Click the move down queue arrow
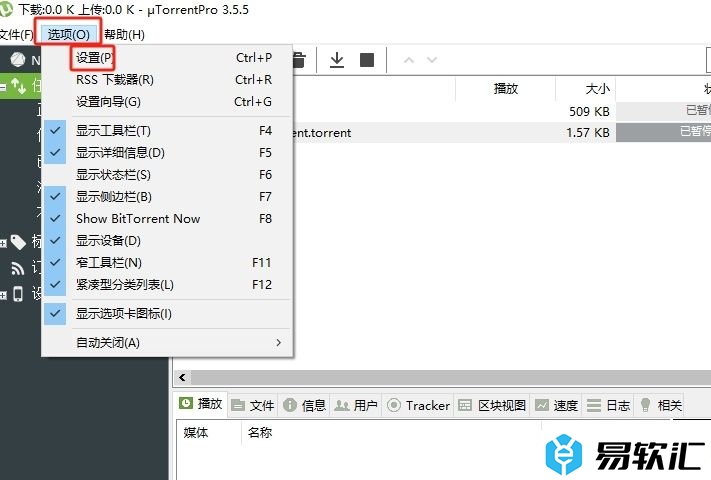The width and height of the screenshot is (711, 480). pyautogui.click(x=432, y=60)
